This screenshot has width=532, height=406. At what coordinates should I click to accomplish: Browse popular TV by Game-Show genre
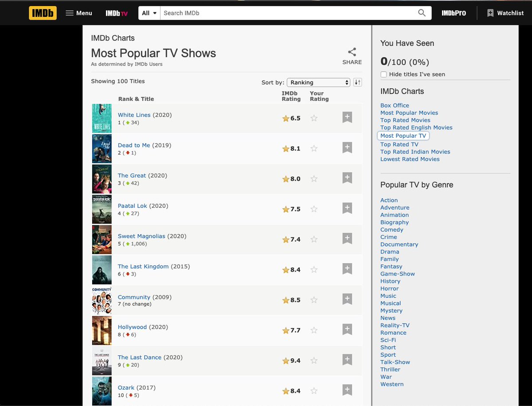398,274
